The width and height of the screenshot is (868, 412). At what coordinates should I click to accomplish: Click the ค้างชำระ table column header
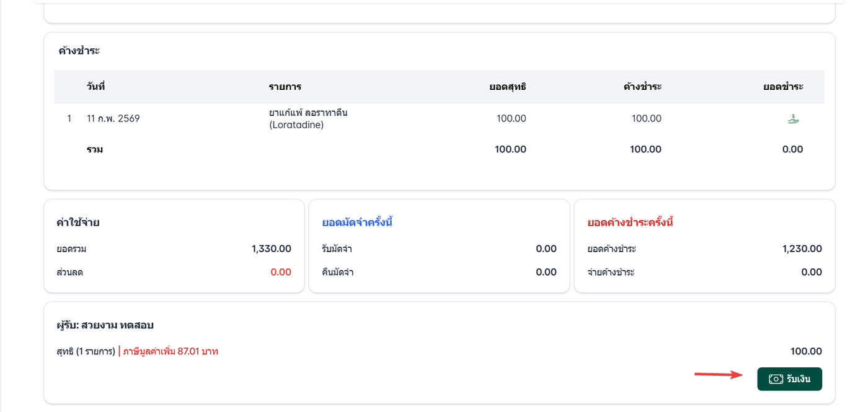pyautogui.click(x=642, y=86)
